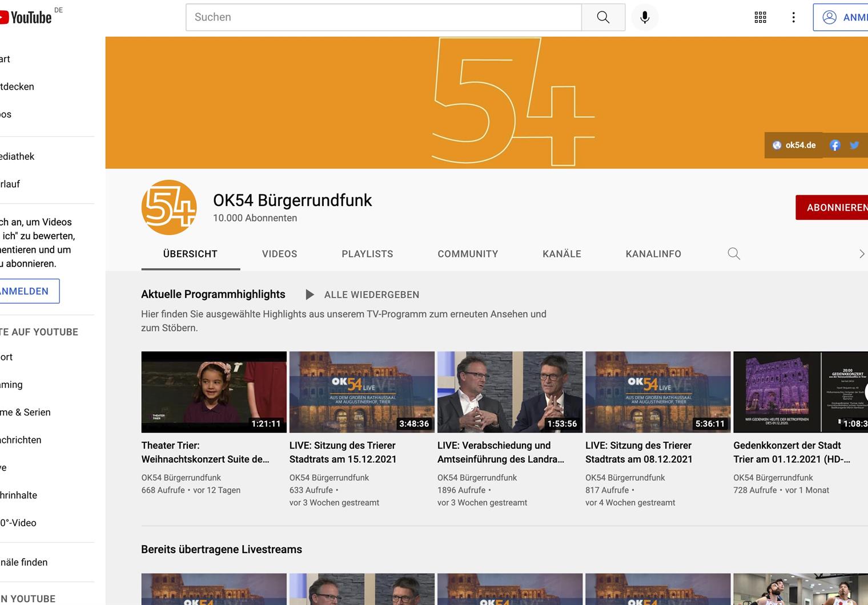This screenshot has width=868, height=605.
Task: Click the YouTube logo
Action: coord(26,17)
